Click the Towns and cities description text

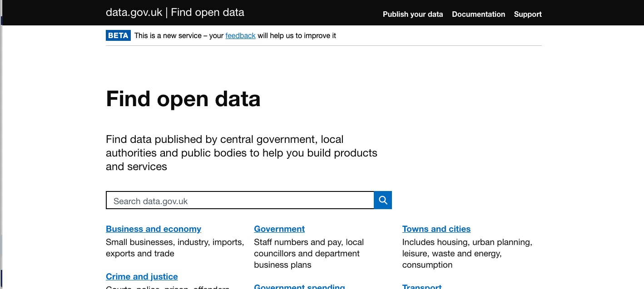(467, 253)
